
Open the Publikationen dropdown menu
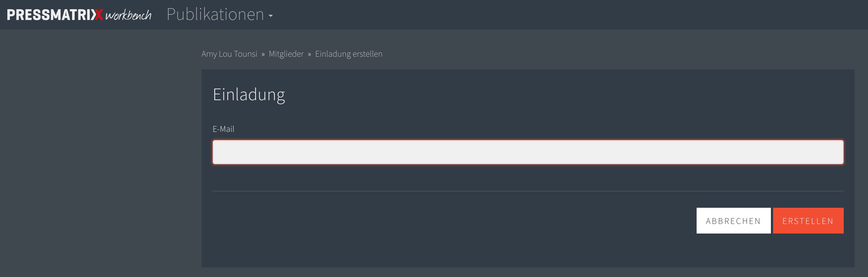pyautogui.click(x=220, y=15)
